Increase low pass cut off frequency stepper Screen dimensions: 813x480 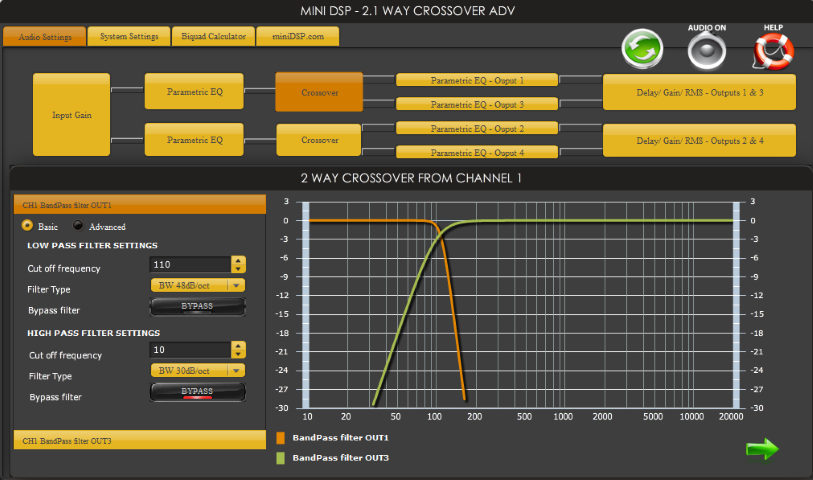tap(238, 260)
